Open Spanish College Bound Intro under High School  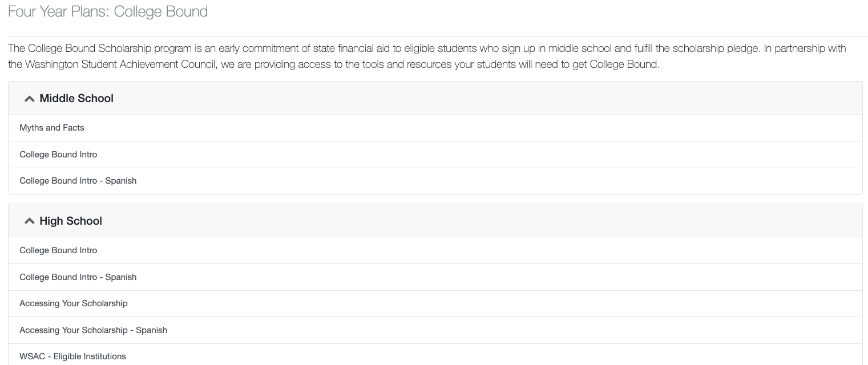[78, 277]
